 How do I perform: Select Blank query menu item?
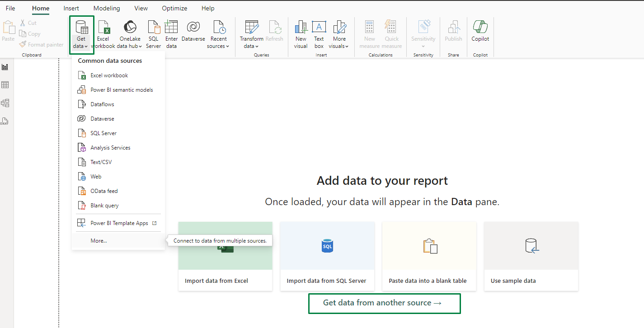point(118,206)
